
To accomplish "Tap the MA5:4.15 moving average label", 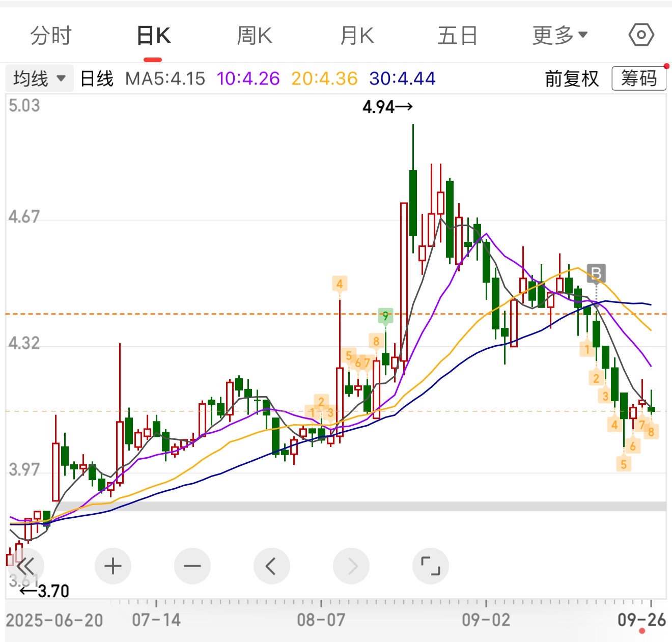I will point(165,79).
